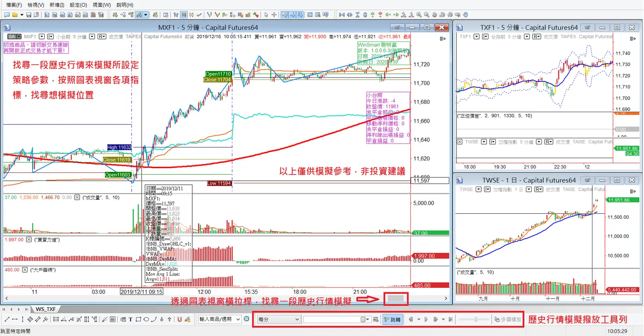
Task: Select the rectangle drawing tool
Action: 138,319
